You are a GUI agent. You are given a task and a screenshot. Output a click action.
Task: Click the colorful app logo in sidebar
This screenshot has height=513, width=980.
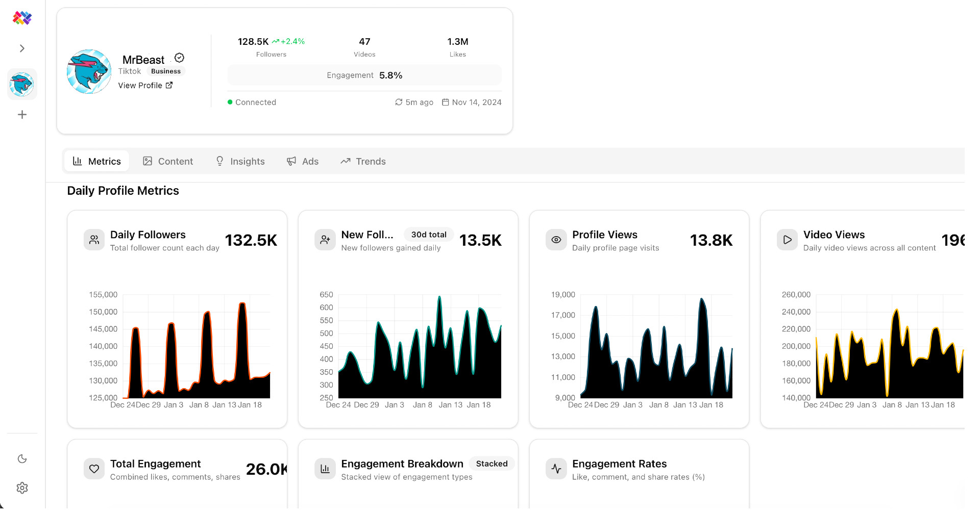pos(22,18)
